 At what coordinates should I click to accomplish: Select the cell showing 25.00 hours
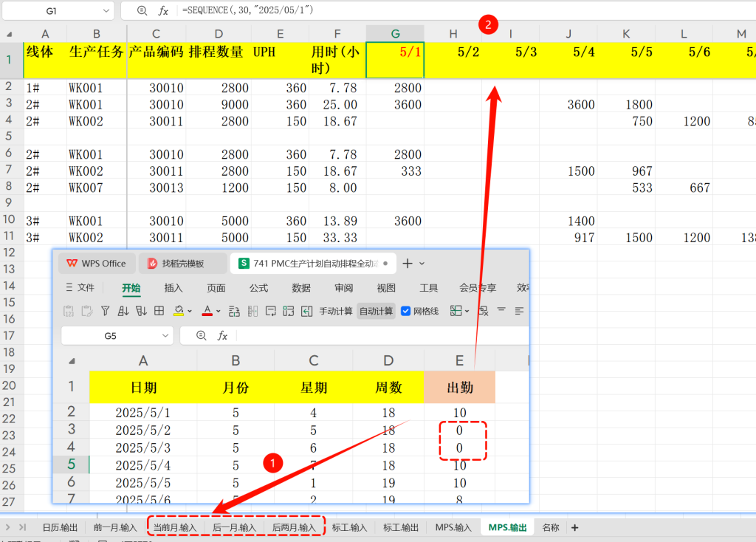tap(337, 105)
